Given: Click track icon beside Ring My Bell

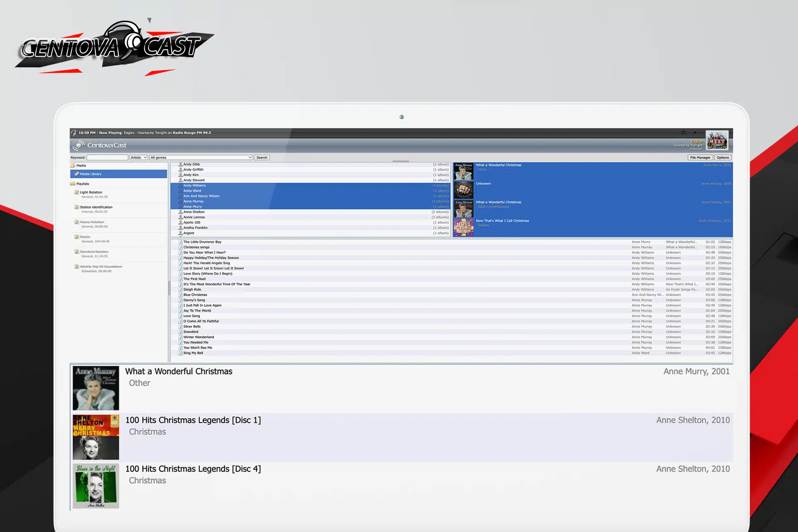Looking at the screenshot, I should click(x=181, y=353).
